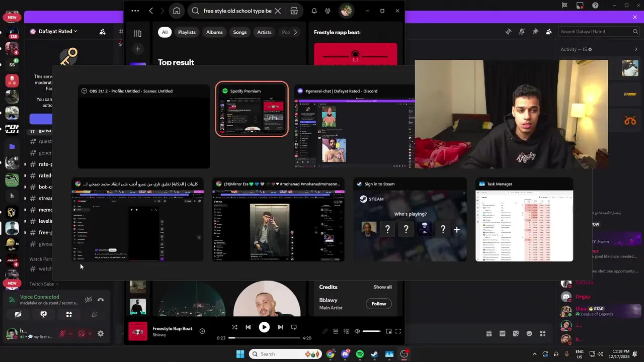
Task: Follow the artist Bblawy
Action: (x=379, y=304)
